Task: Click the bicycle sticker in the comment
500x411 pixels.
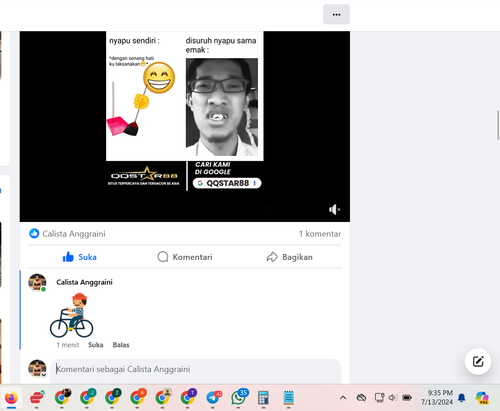Action: pos(72,315)
